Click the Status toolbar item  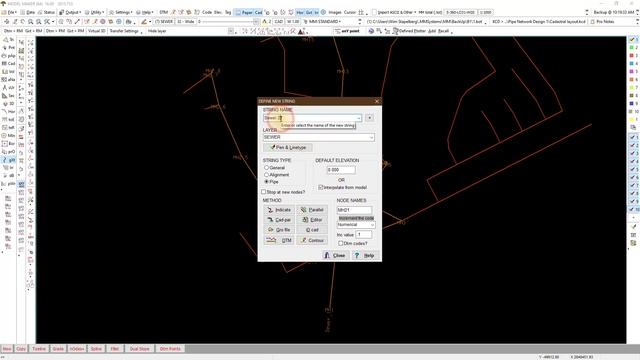[47, 12]
